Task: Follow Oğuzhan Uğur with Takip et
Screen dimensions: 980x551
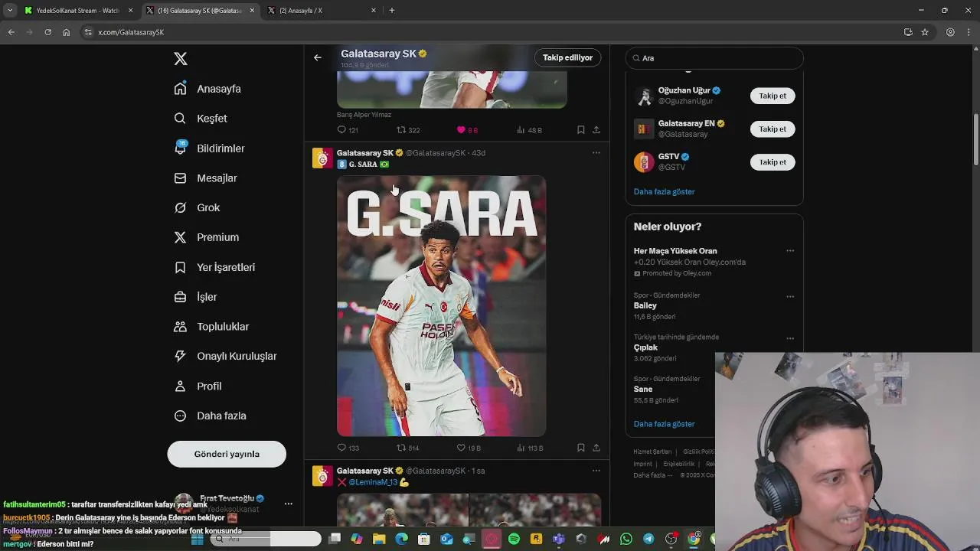Action: 773,96
